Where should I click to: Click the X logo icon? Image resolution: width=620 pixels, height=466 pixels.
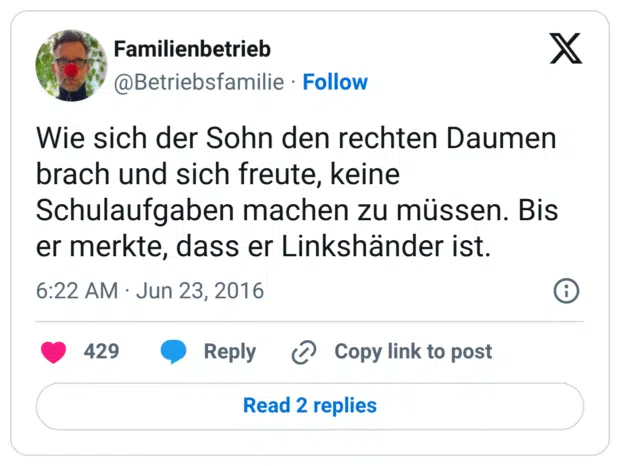[x=566, y=49]
